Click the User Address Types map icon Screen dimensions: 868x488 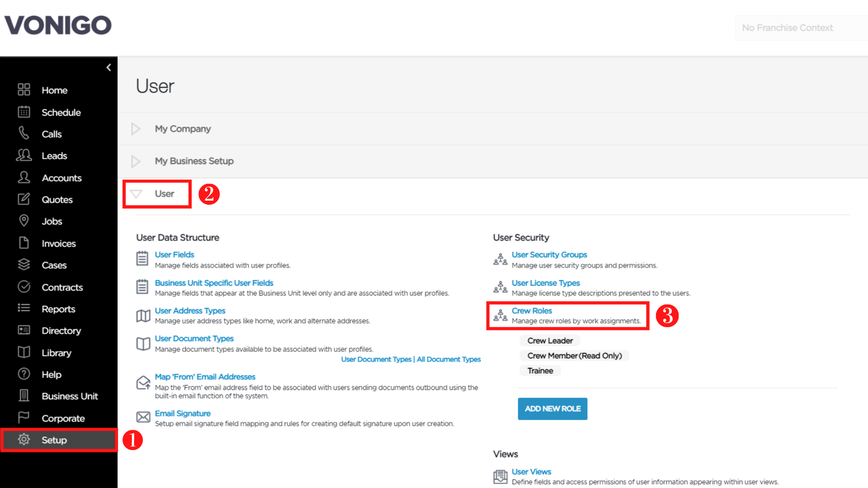pyautogui.click(x=143, y=315)
